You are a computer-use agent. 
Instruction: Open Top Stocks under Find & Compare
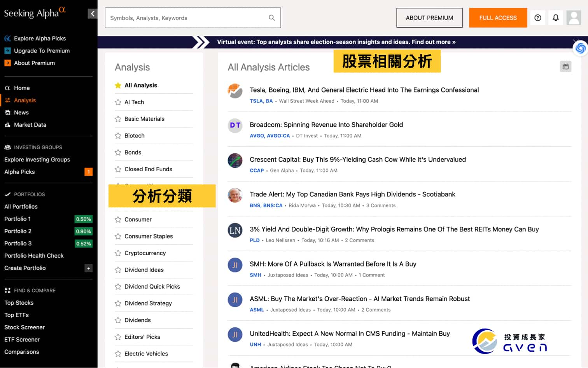coord(19,303)
